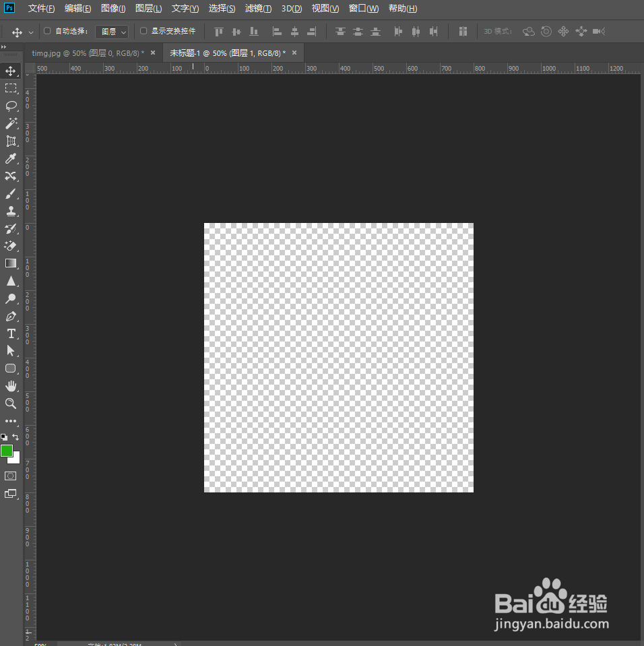Image resolution: width=644 pixels, height=646 pixels.
Task: Open the 图层 auto-select dropdown
Action: [112, 32]
